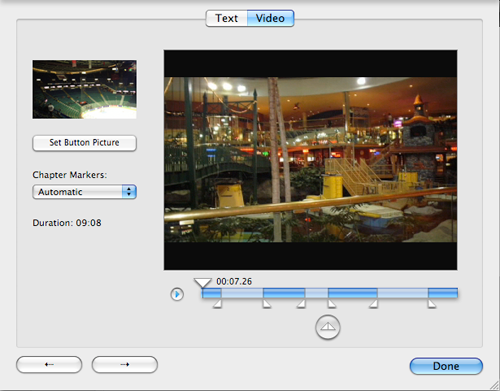Click the fourth chapter marker under the timeline
The height and width of the screenshot is (391, 500).
pyautogui.click(x=332, y=304)
